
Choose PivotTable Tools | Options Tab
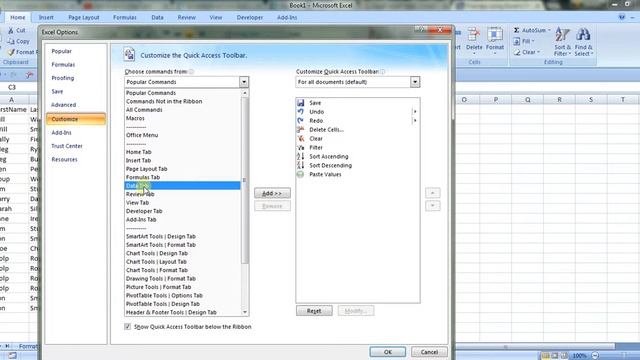(182, 296)
